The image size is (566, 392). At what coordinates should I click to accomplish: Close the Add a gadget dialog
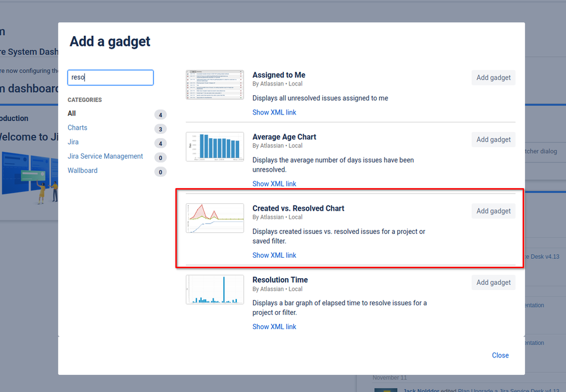point(500,355)
